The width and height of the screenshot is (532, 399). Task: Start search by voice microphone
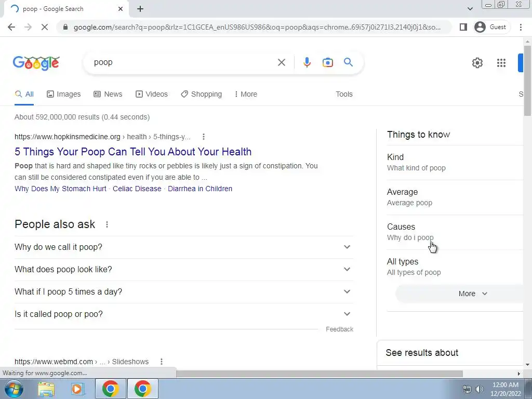(x=307, y=62)
